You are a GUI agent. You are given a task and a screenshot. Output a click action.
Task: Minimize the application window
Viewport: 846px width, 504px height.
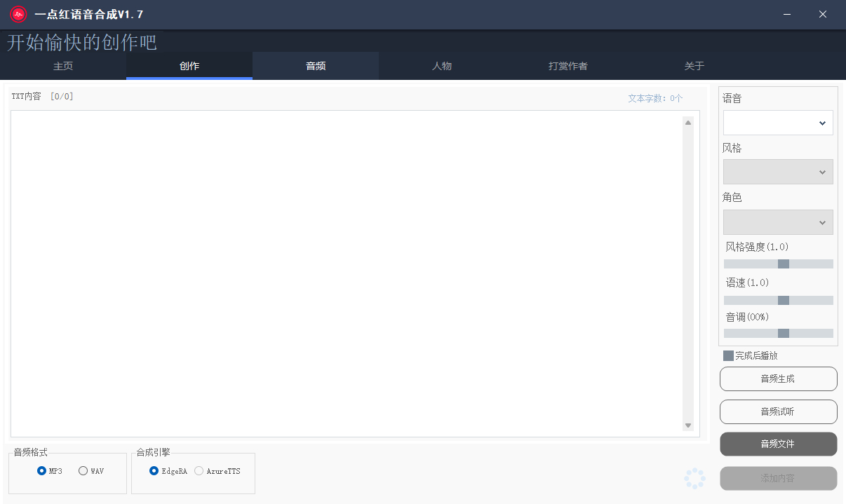click(x=788, y=14)
